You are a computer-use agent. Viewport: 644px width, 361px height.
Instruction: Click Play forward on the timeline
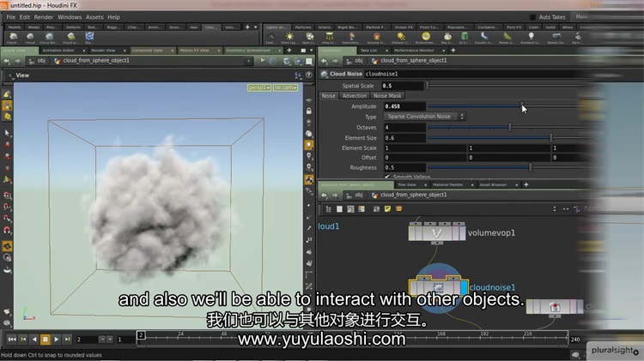57,340
